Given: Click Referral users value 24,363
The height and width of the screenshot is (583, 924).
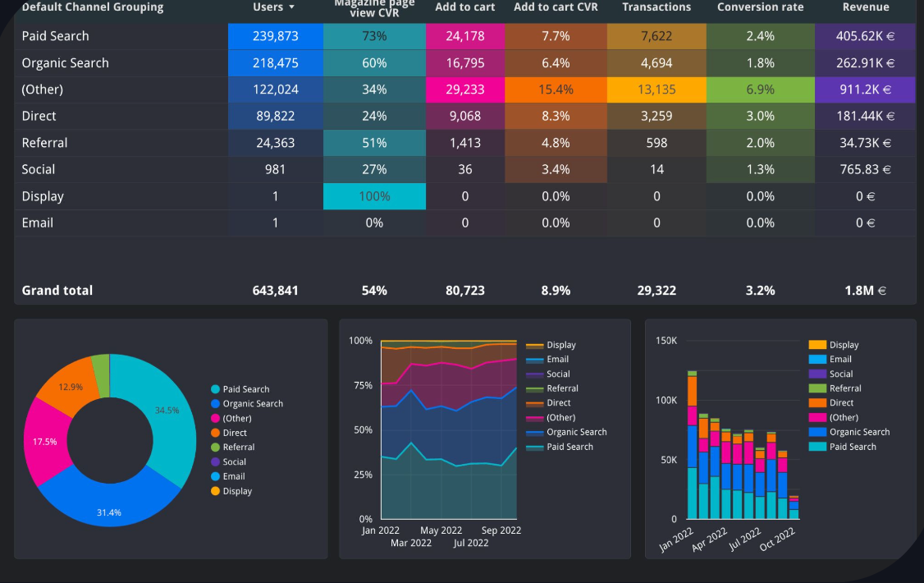Looking at the screenshot, I should point(275,143).
